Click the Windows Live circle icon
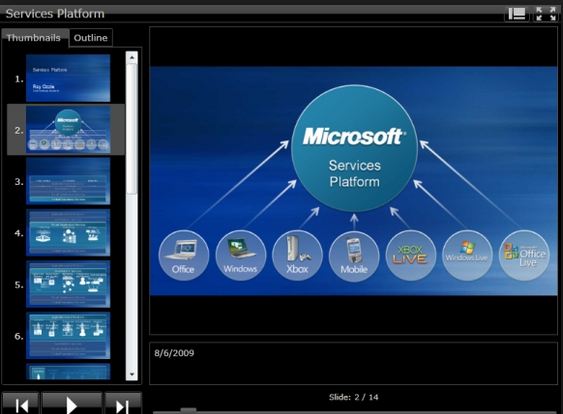This screenshot has height=414, width=563. [467, 255]
